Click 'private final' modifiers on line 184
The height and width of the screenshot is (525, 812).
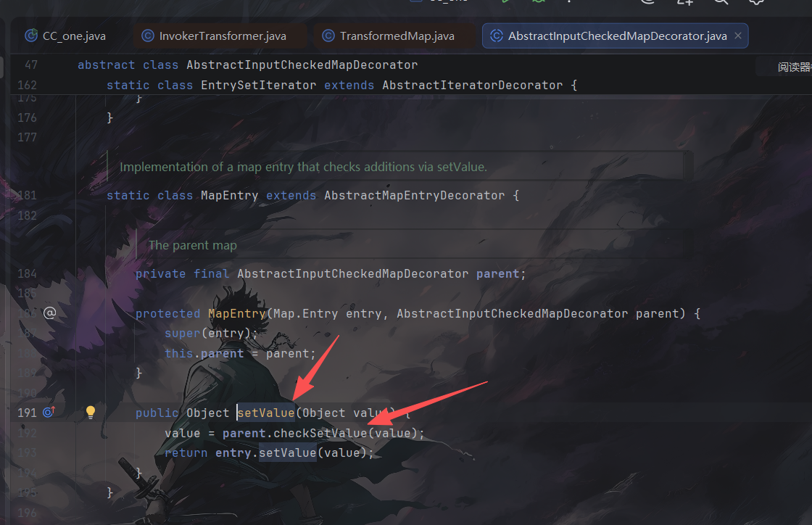point(182,273)
